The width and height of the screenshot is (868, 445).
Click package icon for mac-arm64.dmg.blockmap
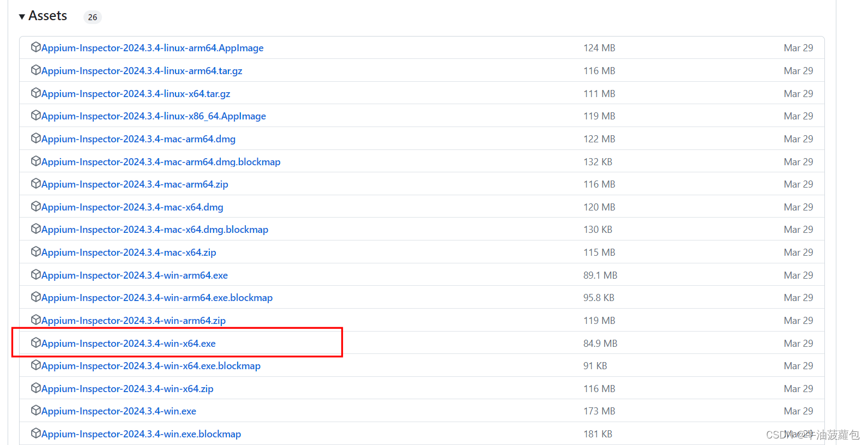(36, 161)
